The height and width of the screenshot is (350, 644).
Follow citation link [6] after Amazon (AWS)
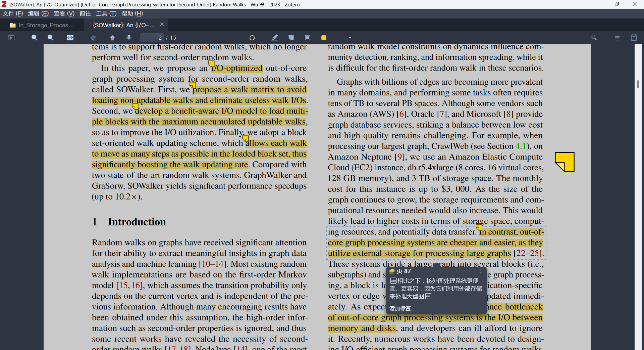401,114
